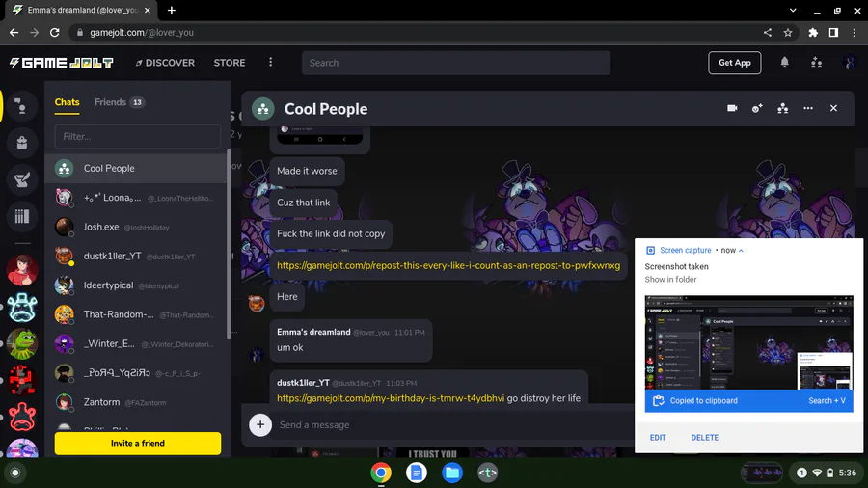Open the DISCOVER menu item

165,63
